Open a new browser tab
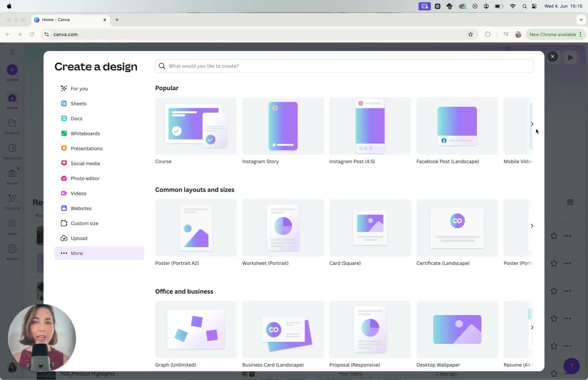 [x=117, y=20]
